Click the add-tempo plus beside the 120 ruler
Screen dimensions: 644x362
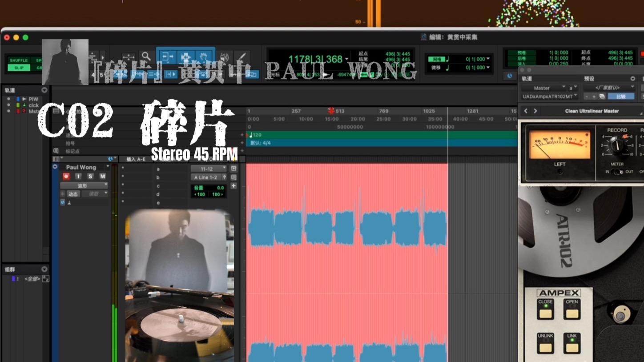click(x=242, y=135)
